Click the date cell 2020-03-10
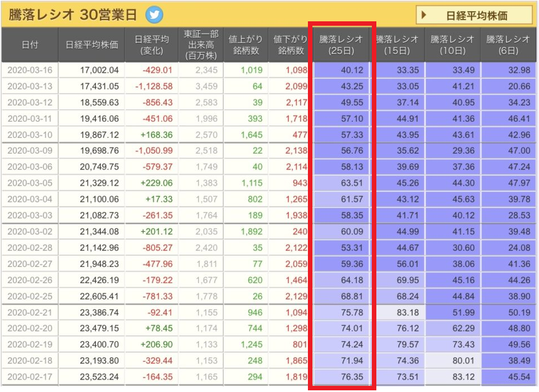The width and height of the screenshot is (539, 392). pyautogui.click(x=30, y=135)
